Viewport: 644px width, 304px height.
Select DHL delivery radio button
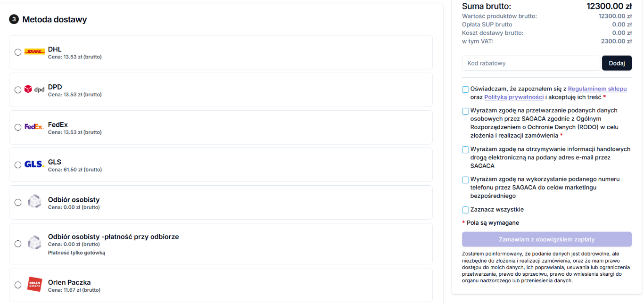(x=18, y=52)
